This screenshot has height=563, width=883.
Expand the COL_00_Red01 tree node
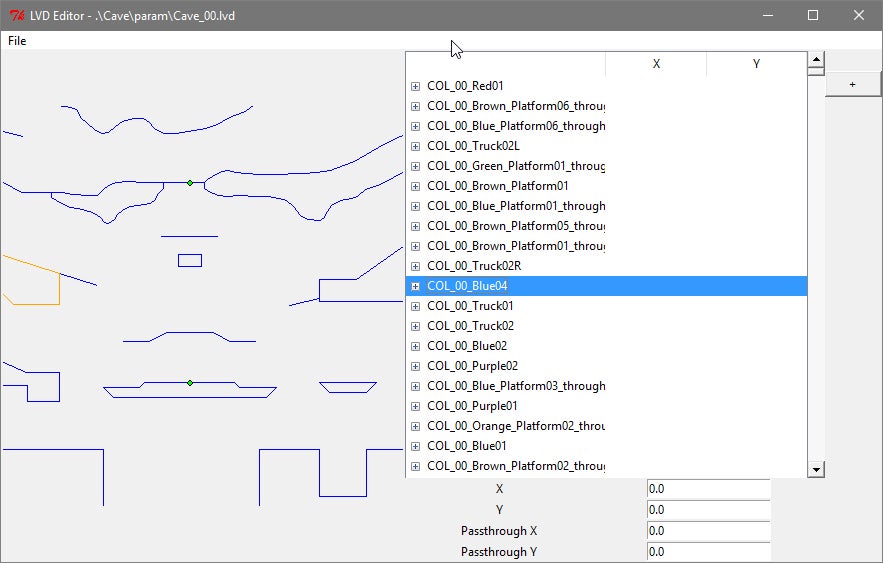coord(415,86)
